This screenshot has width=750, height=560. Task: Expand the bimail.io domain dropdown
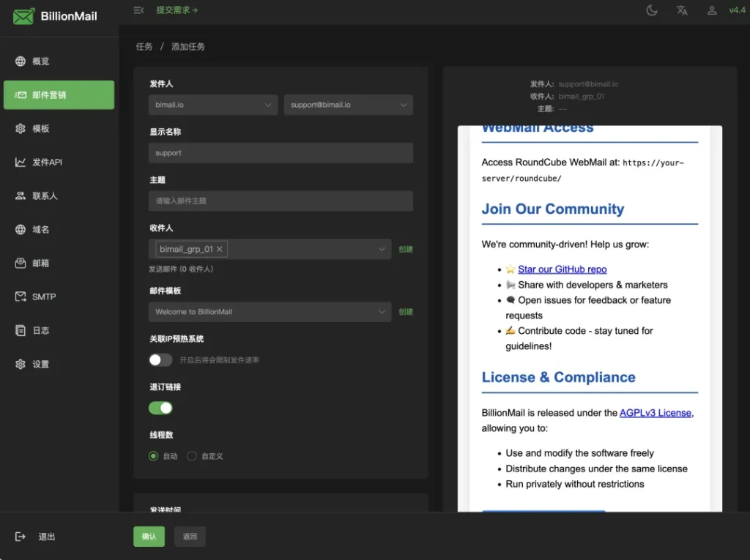click(x=212, y=105)
